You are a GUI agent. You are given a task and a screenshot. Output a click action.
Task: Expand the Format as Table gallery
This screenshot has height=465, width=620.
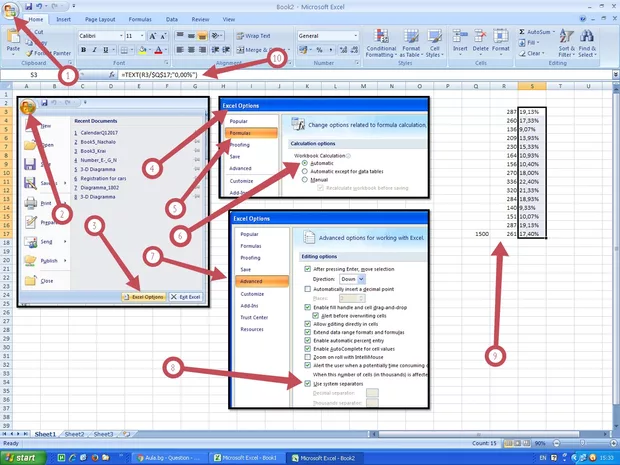point(411,43)
